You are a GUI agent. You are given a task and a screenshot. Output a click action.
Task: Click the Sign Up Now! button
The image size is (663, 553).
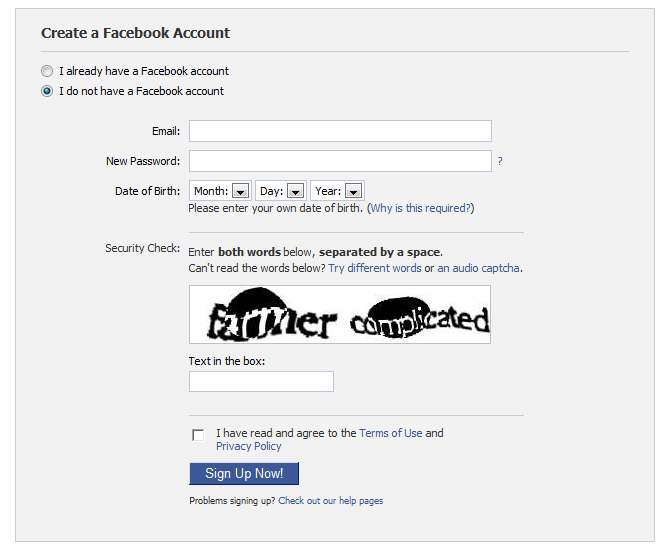coord(244,474)
